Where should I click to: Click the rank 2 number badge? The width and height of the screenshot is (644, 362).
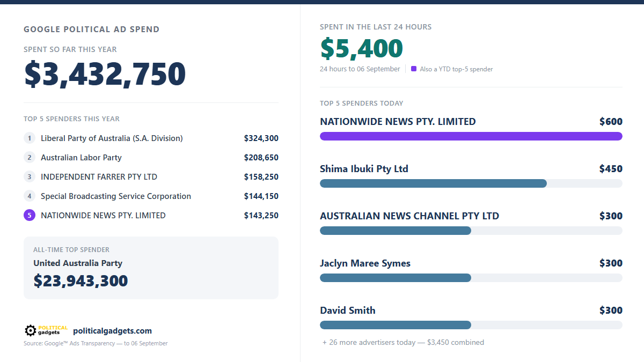[30, 158]
